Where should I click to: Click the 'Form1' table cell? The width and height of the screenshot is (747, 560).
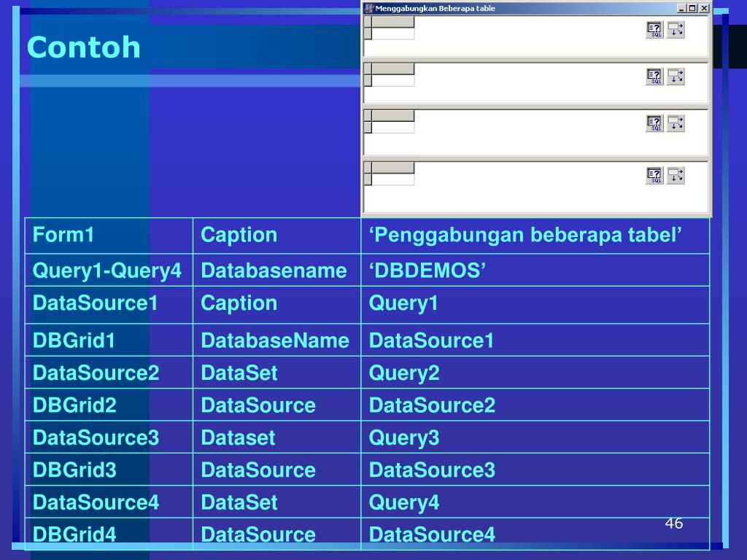(x=109, y=236)
